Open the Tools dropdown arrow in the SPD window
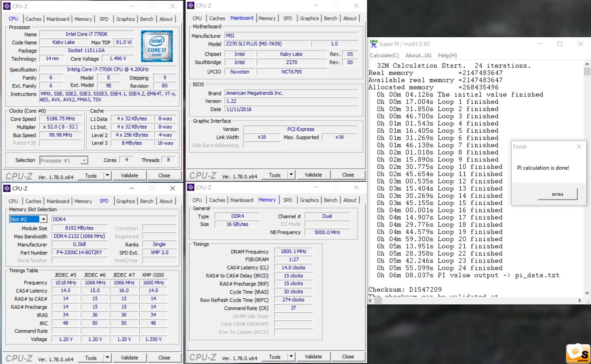591x364 pixels. click(107, 358)
